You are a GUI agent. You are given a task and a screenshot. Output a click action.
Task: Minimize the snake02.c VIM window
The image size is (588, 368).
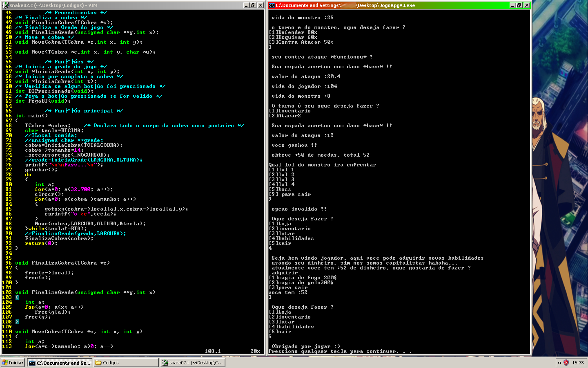coord(246,5)
